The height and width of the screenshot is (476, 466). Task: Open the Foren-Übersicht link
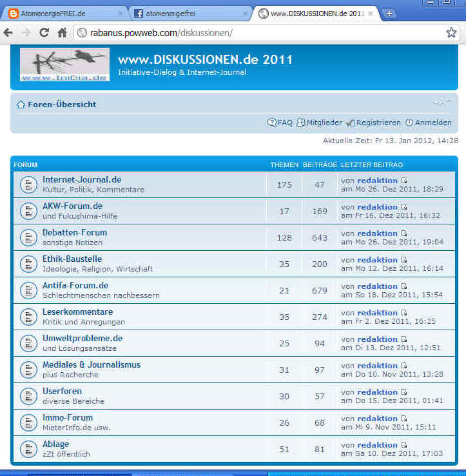[62, 104]
